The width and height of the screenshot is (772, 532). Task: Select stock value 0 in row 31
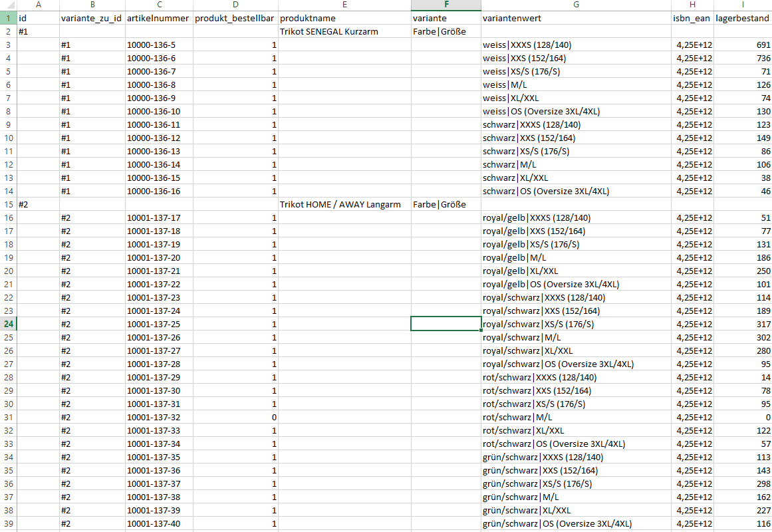743,417
